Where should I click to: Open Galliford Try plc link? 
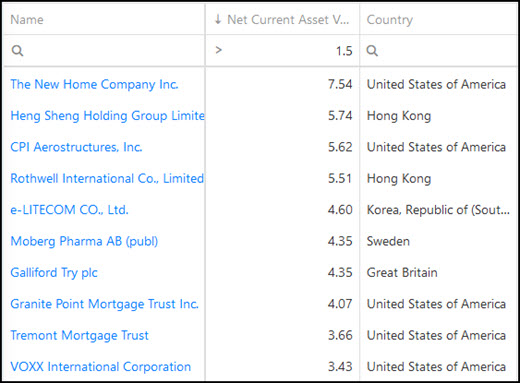tap(54, 272)
